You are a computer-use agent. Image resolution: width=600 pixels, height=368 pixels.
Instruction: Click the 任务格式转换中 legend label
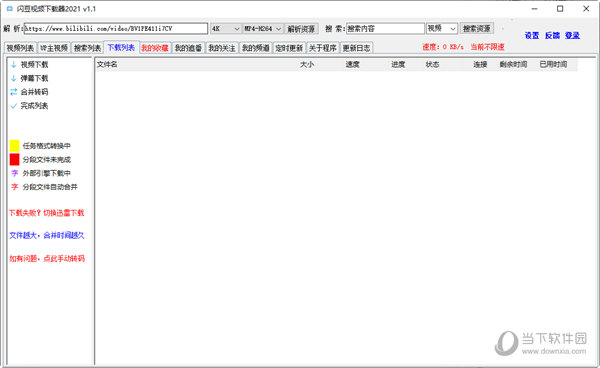(47, 146)
